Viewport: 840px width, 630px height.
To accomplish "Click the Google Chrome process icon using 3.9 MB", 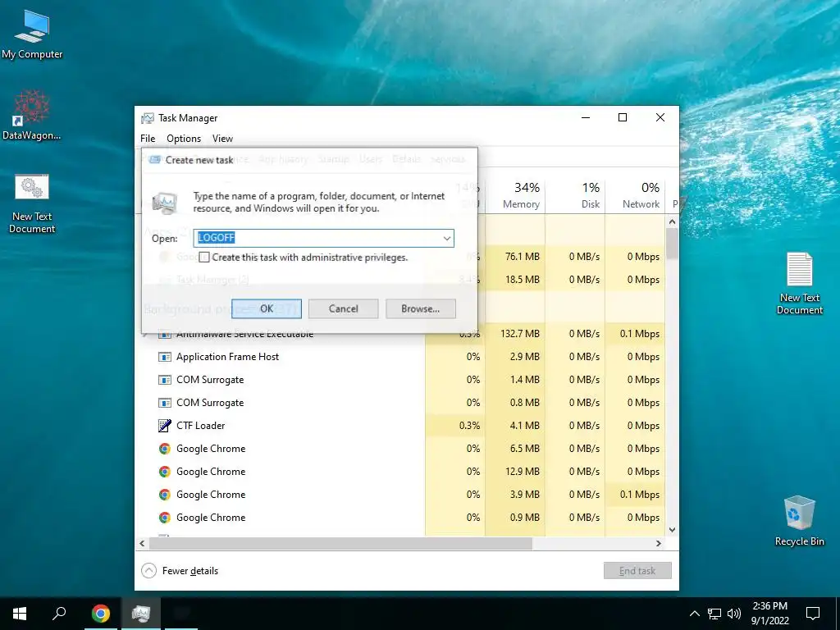I will [x=164, y=495].
